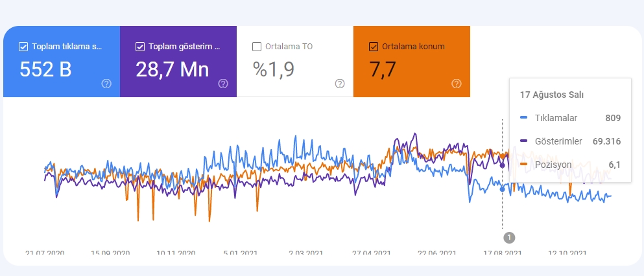The height and width of the screenshot is (276, 644).
Task: Click the Toplam gösterim card title
Action: pos(184,47)
